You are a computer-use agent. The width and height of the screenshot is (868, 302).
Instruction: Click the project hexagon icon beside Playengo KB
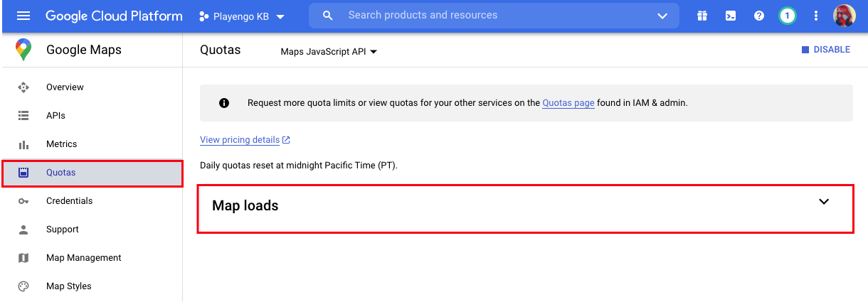[x=203, y=16]
